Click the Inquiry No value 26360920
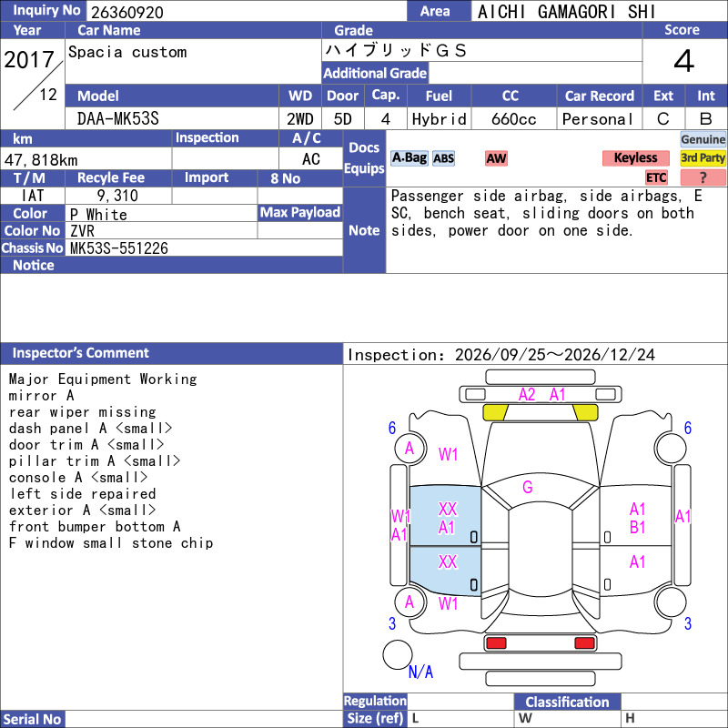728x728 pixels. 127,12
